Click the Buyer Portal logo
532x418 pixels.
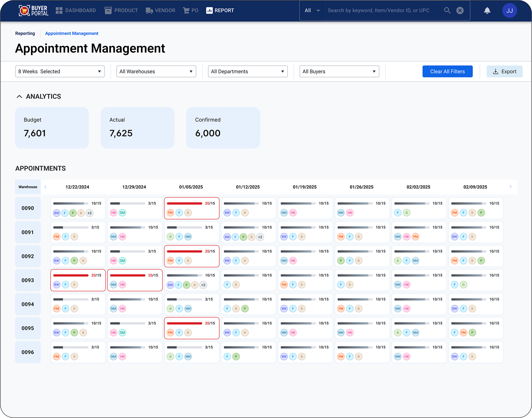pos(34,11)
